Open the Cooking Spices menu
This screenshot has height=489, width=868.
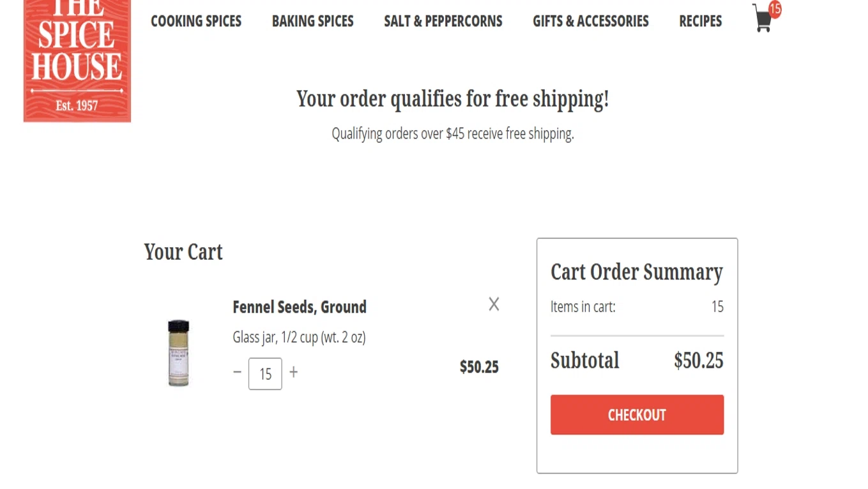click(196, 21)
